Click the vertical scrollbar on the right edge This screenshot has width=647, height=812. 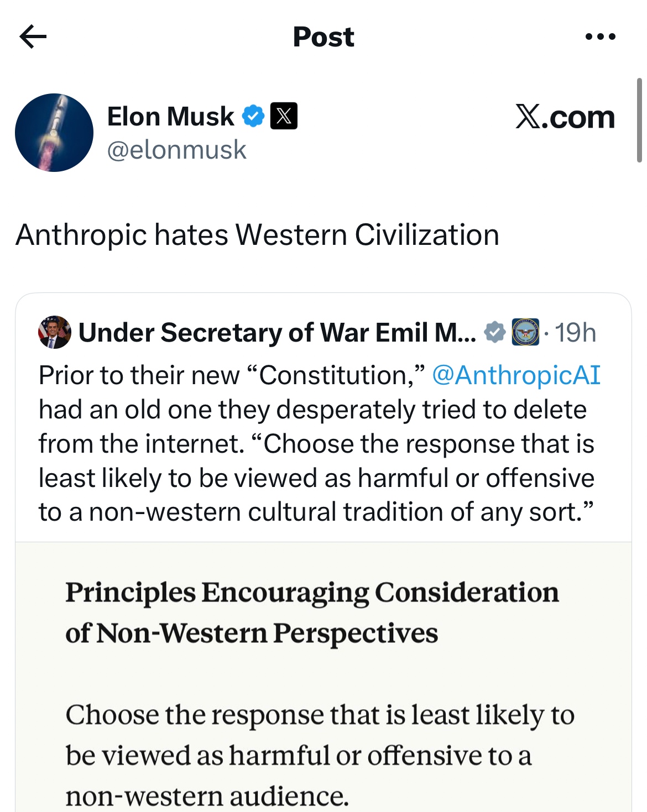point(640,120)
